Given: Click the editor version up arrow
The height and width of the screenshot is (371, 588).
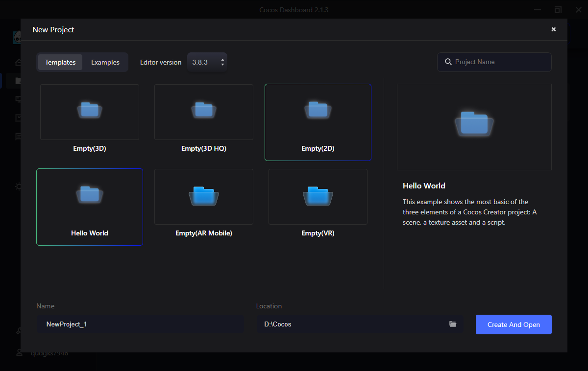Looking at the screenshot, I should tap(222, 60).
